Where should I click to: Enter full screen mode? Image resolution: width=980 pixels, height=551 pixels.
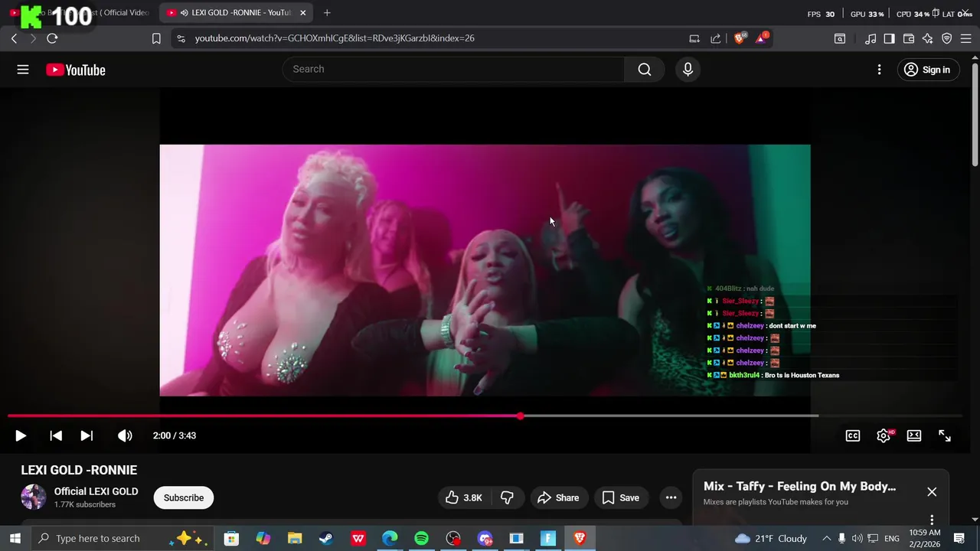click(945, 435)
